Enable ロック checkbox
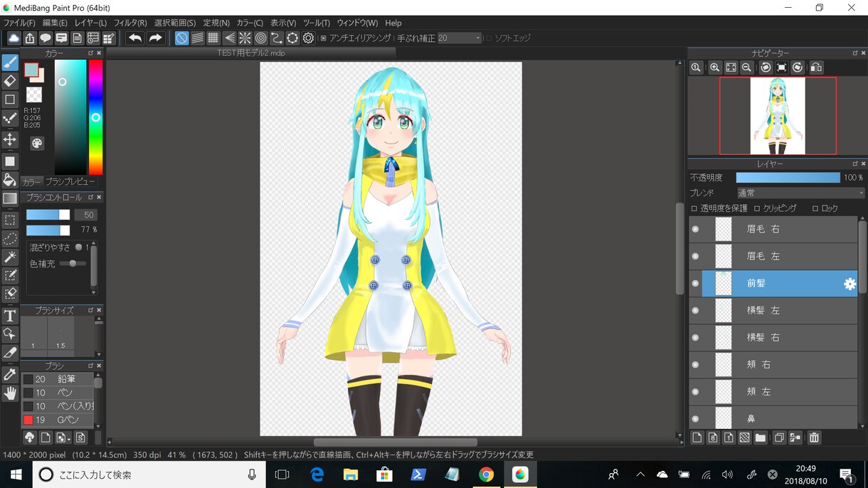 coord(815,208)
